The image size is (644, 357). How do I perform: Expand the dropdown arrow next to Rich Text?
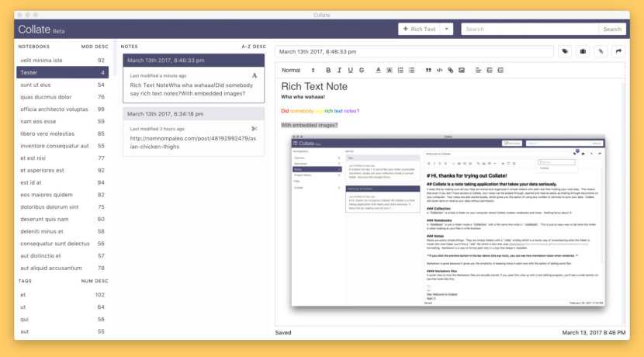tap(448, 29)
